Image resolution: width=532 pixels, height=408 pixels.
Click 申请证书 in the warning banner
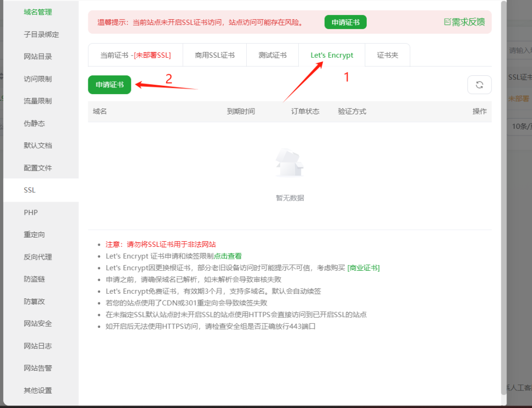pyautogui.click(x=345, y=22)
